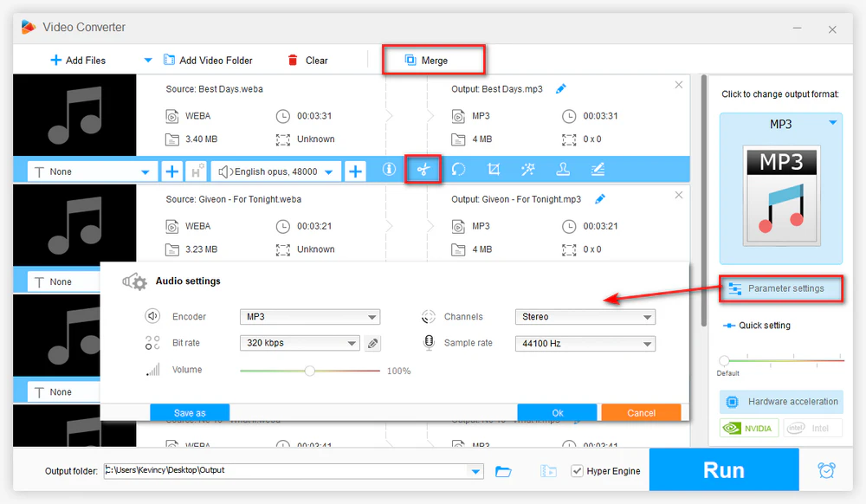This screenshot has height=504, width=866.
Task: Click the custom bit rate edit icon
Action: click(x=372, y=343)
